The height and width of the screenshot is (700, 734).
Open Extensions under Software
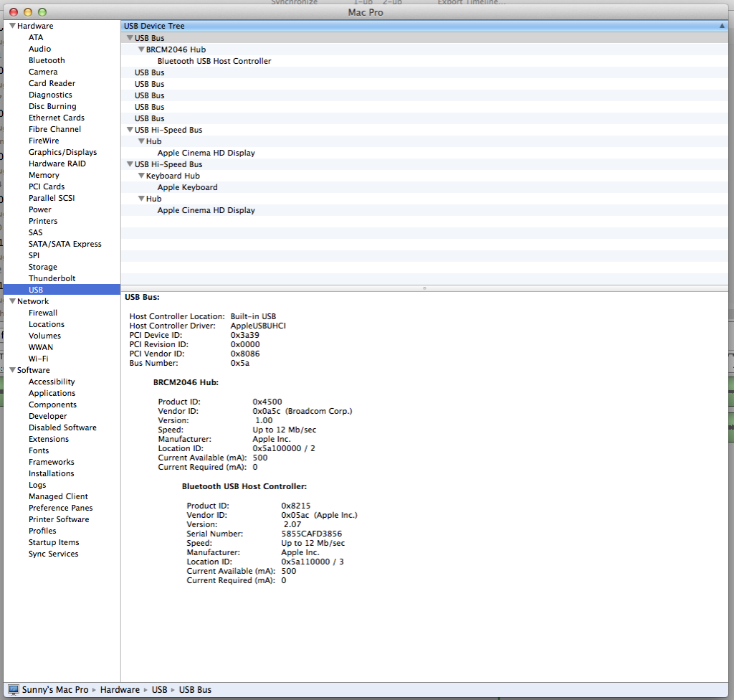(x=49, y=439)
